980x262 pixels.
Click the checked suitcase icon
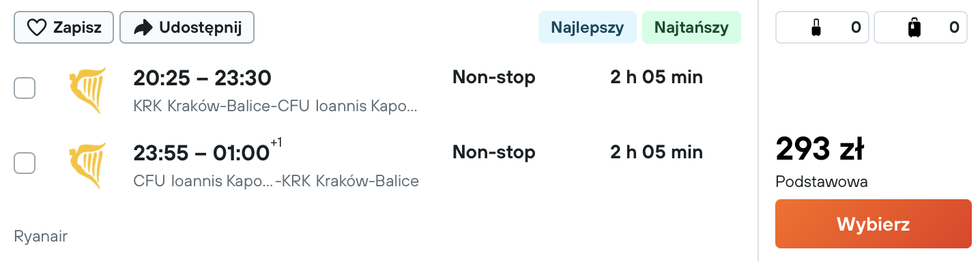(914, 28)
